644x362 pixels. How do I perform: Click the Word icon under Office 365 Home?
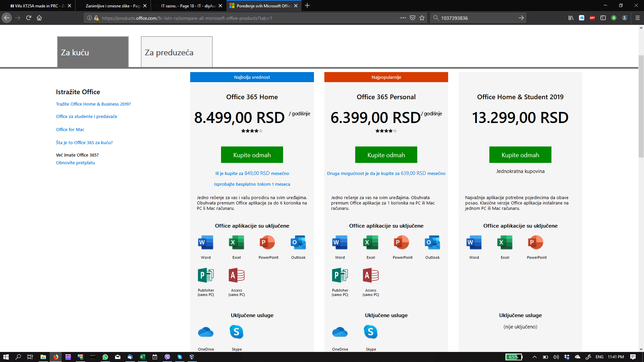[x=206, y=242]
